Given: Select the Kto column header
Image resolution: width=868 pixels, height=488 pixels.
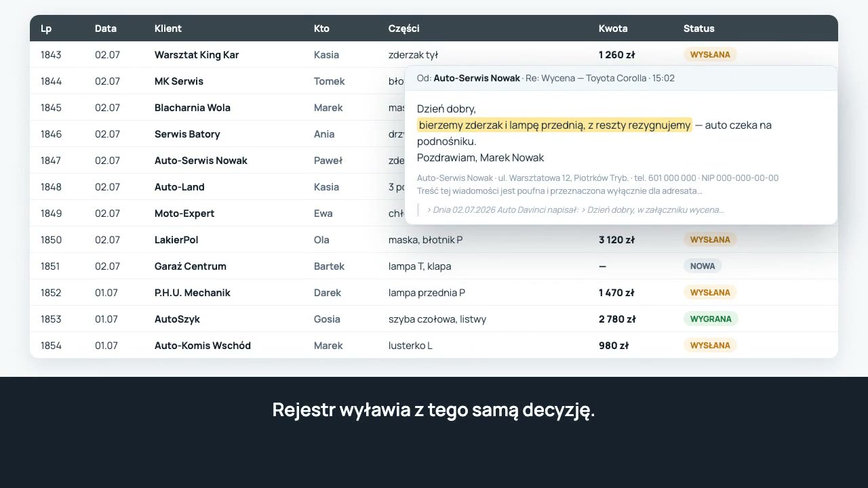Looking at the screenshot, I should pos(321,28).
